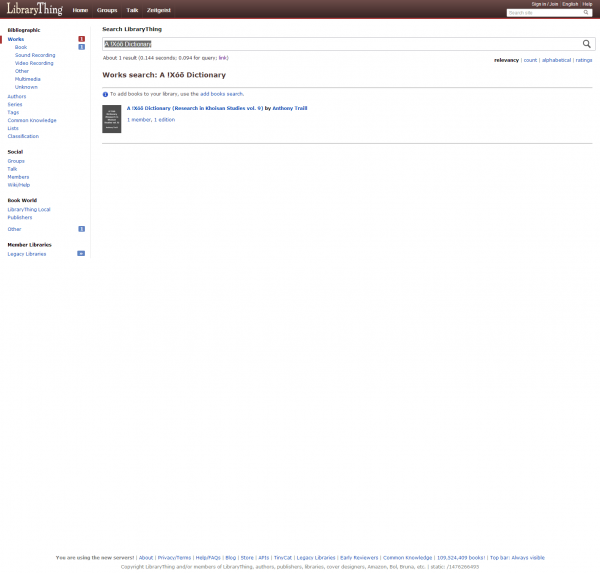The image size is (600, 573).
Task: Select Works in the sidebar
Action: 16,39
